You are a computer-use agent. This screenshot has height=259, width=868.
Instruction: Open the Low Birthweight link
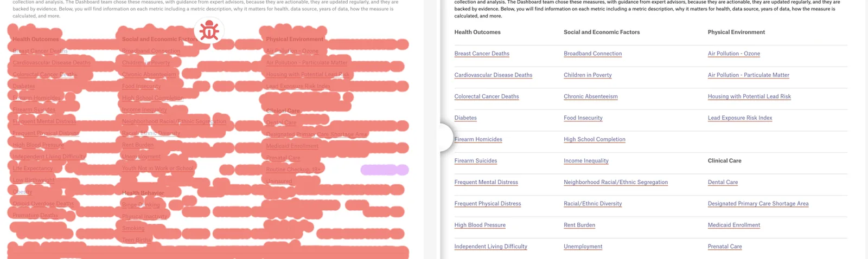tap(34, 180)
